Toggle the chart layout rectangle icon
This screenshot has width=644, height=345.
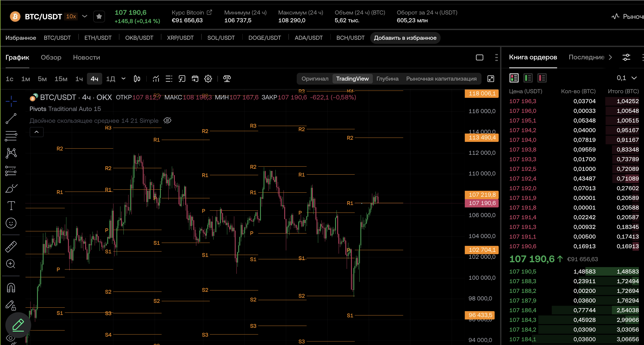coord(480,57)
